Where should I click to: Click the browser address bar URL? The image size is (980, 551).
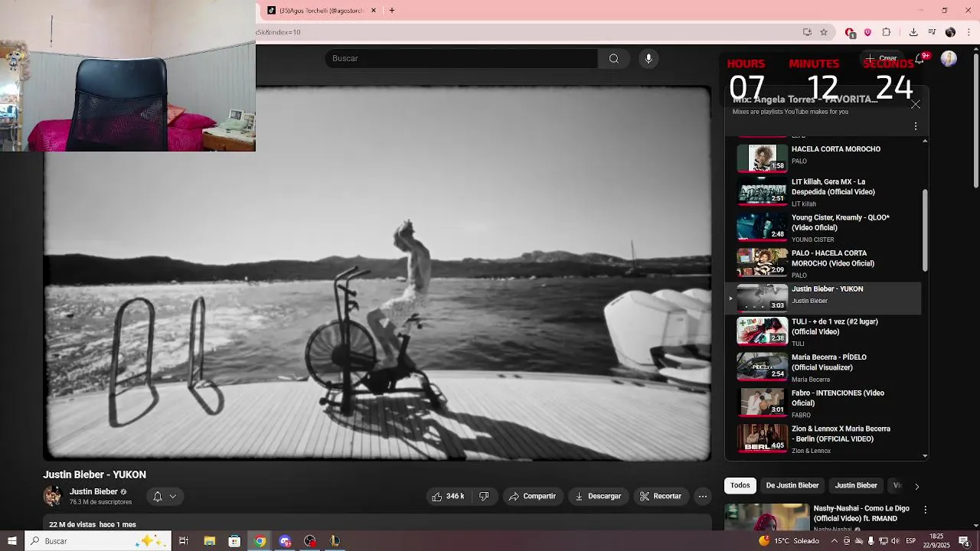click(x=528, y=32)
